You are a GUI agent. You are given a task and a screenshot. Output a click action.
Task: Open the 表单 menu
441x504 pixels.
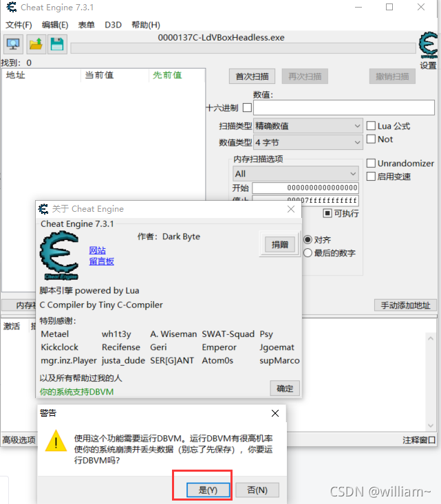pos(87,25)
